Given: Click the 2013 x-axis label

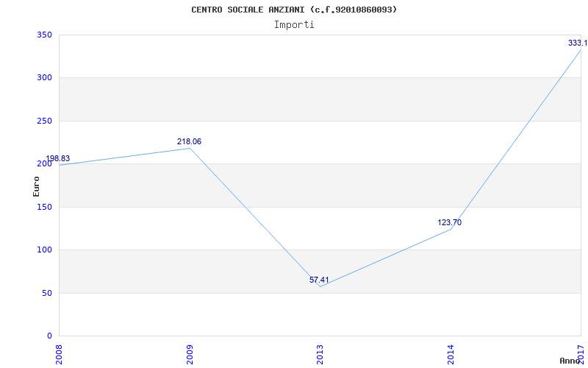Looking at the screenshot, I should tap(320, 355).
